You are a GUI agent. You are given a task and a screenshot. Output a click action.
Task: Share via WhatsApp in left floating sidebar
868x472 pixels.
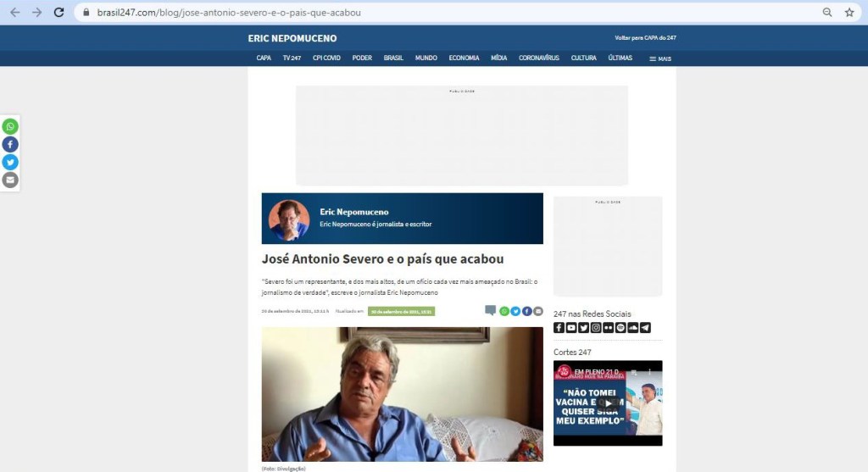pyautogui.click(x=10, y=126)
